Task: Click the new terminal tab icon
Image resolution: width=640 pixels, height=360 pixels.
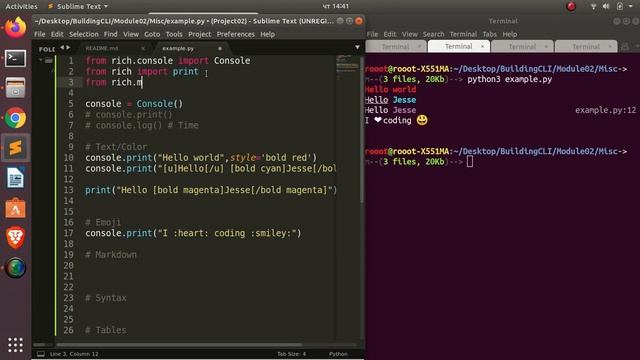Action: (625, 47)
